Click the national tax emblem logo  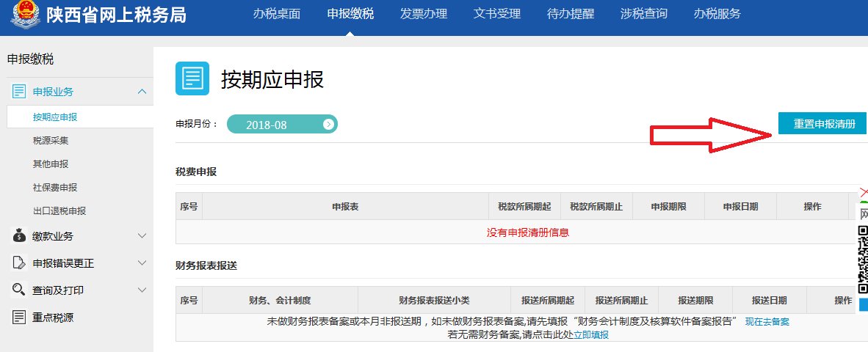tap(26, 14)
